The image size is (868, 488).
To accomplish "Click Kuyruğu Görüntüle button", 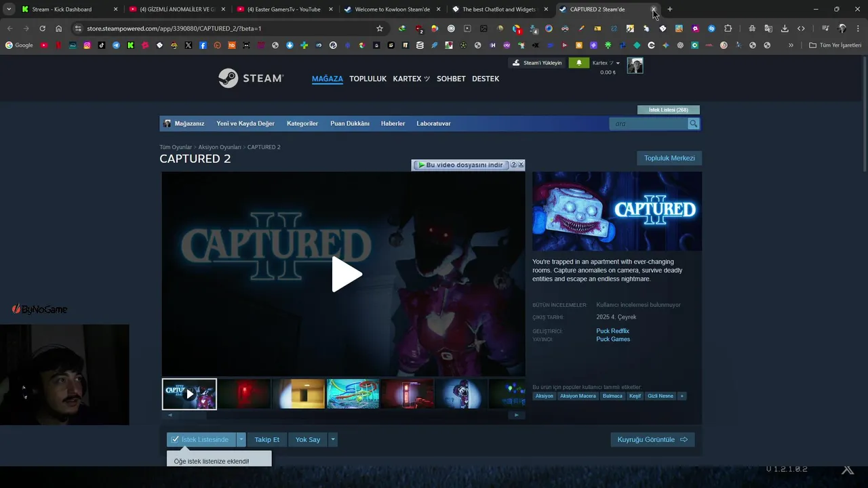I will point(652,439).
